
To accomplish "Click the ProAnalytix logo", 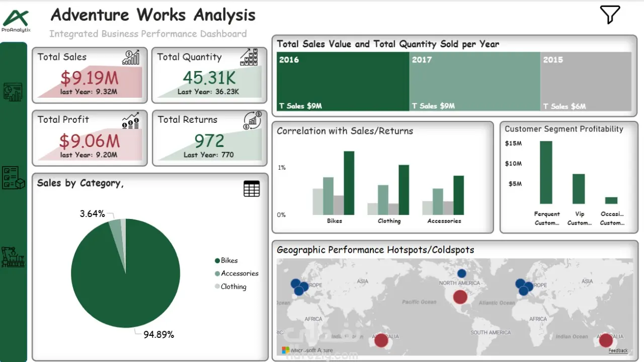I will pos(16,20).
